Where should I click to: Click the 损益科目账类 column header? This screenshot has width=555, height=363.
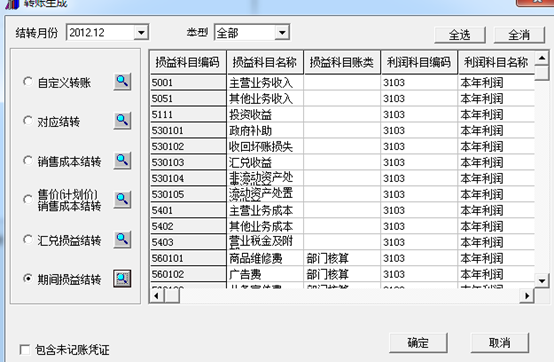(x=342, y=62)
